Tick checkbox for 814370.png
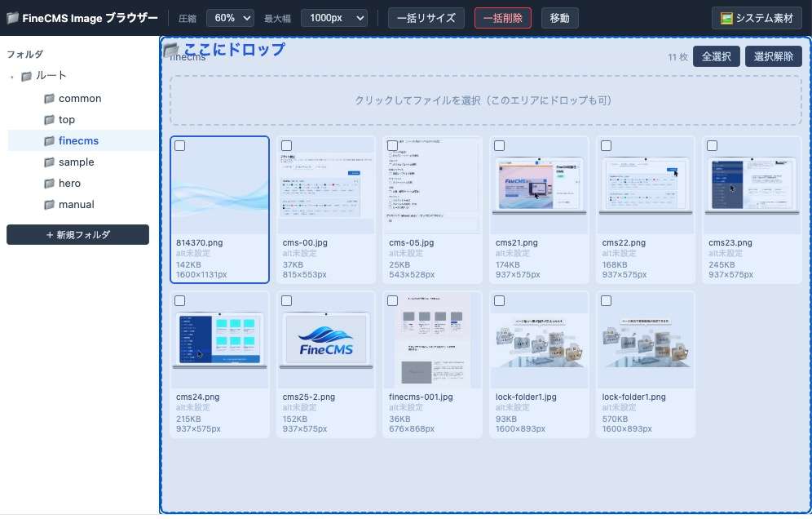 tap(180, 146)
